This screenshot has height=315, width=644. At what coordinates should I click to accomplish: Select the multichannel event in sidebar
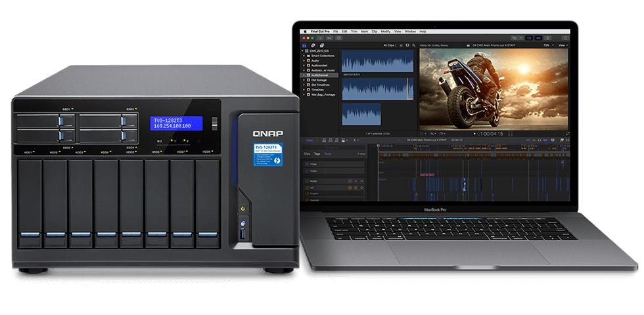[x=319, y=75]
